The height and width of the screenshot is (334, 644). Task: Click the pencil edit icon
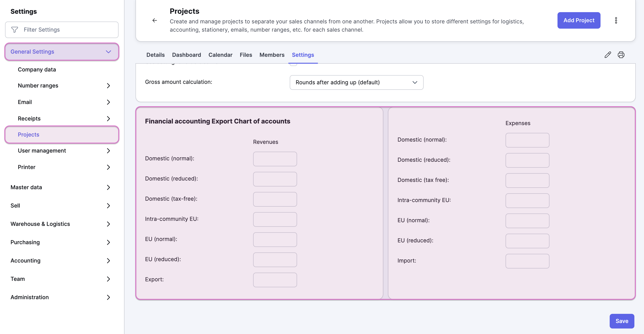click(608, 55)
